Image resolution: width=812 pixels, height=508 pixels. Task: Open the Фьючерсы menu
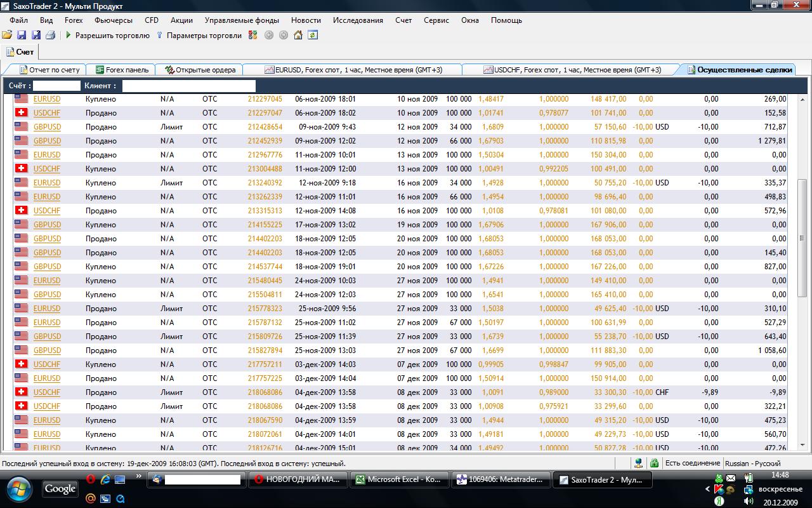pyautogui.click(x=114, y=20)
